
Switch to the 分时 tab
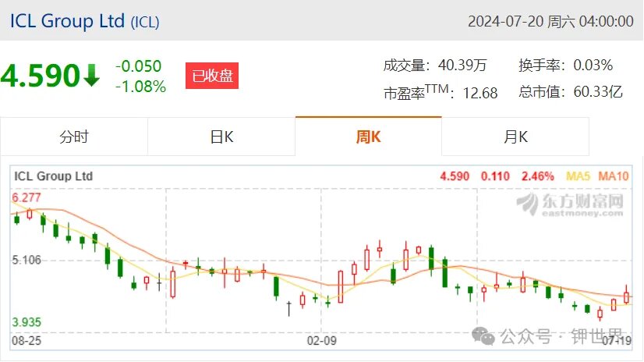[x=74, y=137]
